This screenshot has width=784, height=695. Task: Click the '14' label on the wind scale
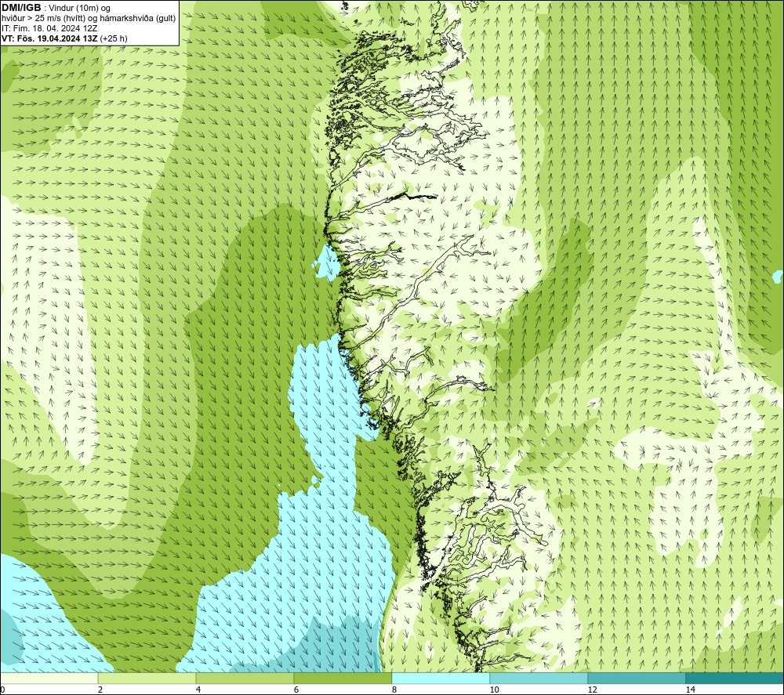tap(690, 690)
